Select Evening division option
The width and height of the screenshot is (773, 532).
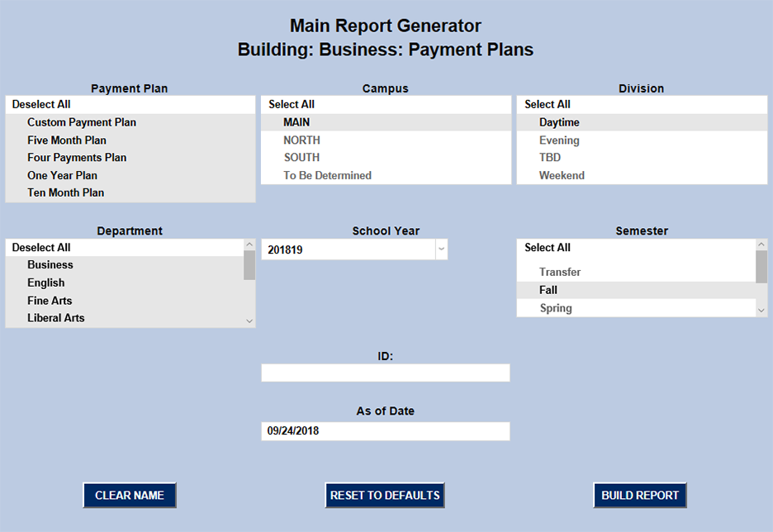(559, 140)
